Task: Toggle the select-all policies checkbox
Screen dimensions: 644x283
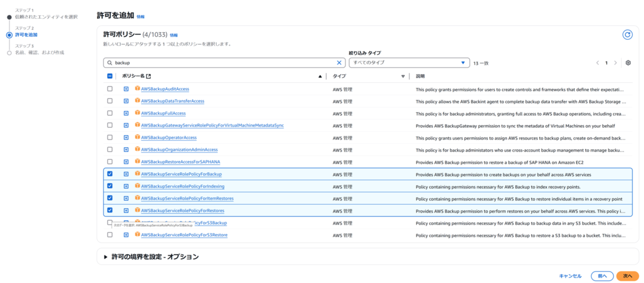Action: 110,76
